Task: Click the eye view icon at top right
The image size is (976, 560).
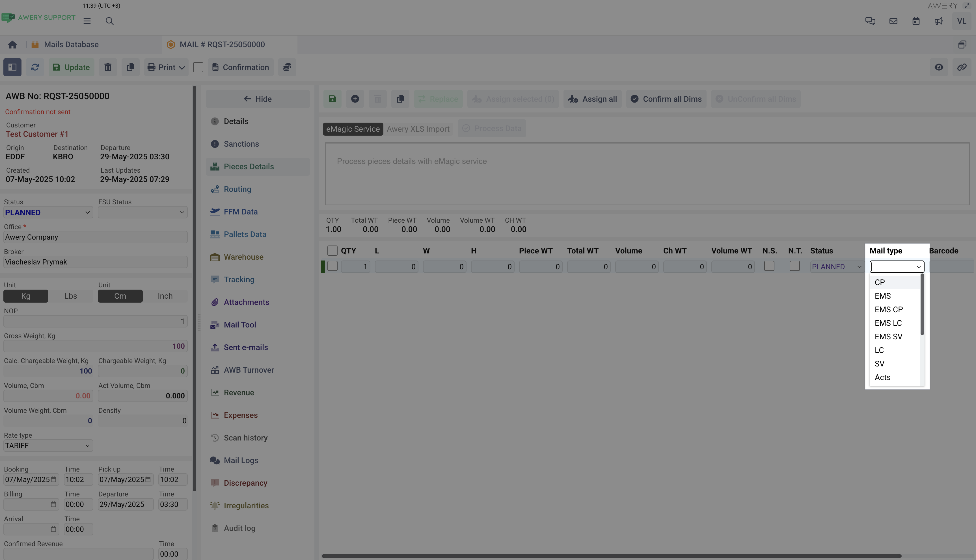Action: (939, 67)
